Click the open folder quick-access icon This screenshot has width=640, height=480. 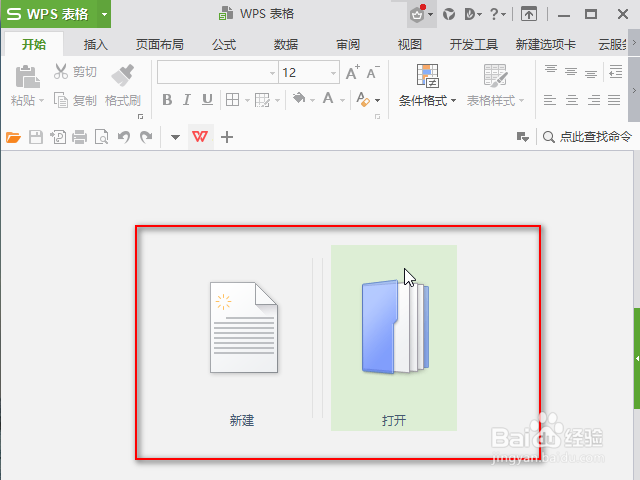point(13,137)
